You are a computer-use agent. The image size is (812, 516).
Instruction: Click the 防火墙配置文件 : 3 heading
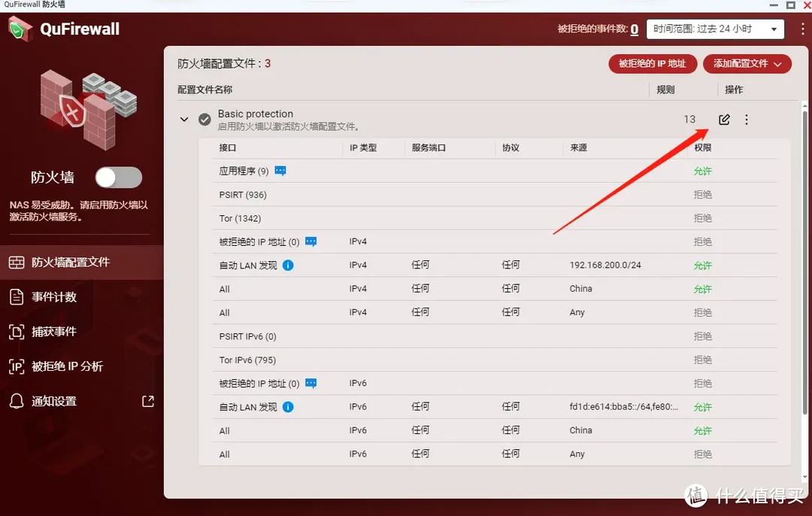224,64
